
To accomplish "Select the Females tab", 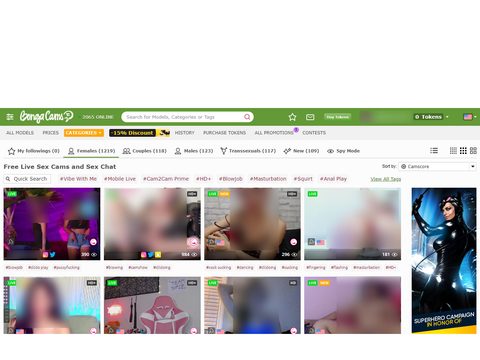I will [92, 151].
